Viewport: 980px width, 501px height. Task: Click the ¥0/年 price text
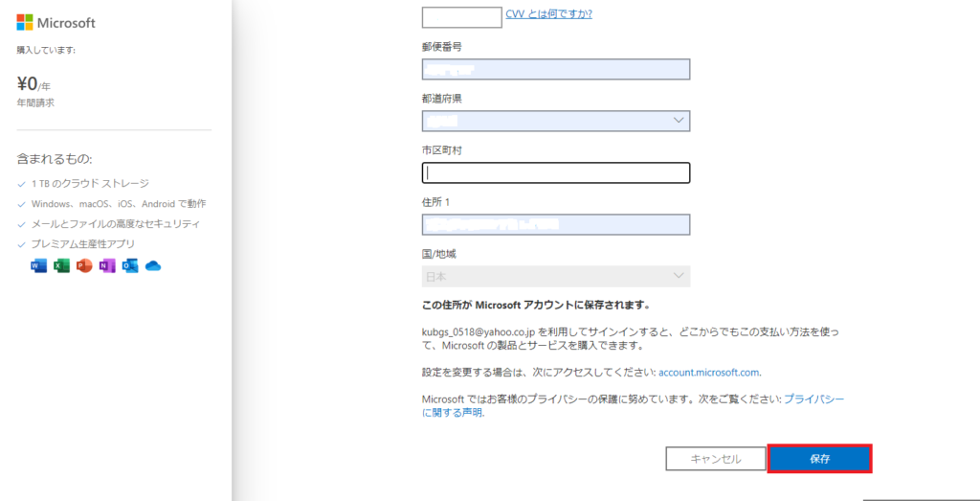34,83
